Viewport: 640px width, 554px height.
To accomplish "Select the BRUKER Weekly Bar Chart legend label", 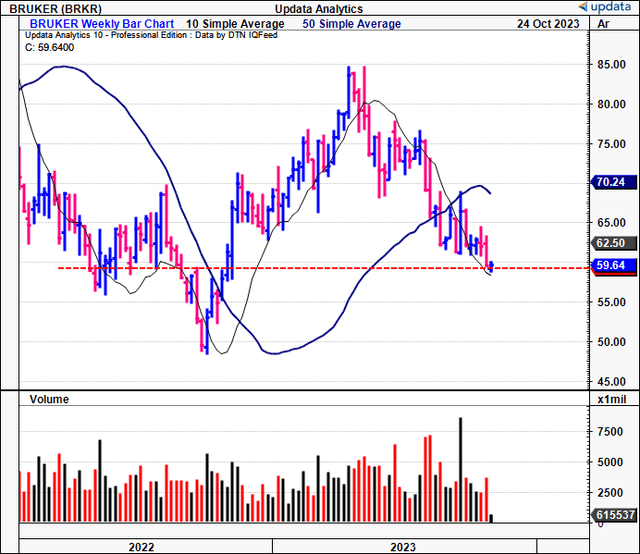I will 102,24.
